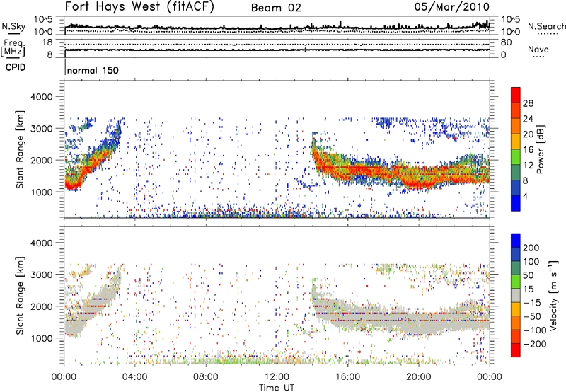Click the '12:00' time axis label

[x=277, y=377]
